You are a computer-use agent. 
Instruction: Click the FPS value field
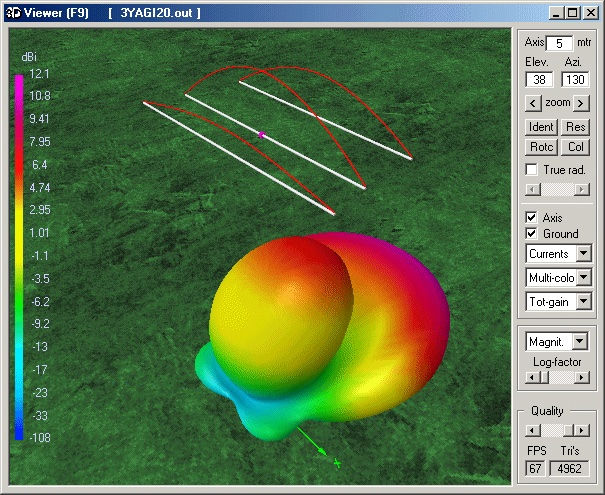click(x=535, y=468)
